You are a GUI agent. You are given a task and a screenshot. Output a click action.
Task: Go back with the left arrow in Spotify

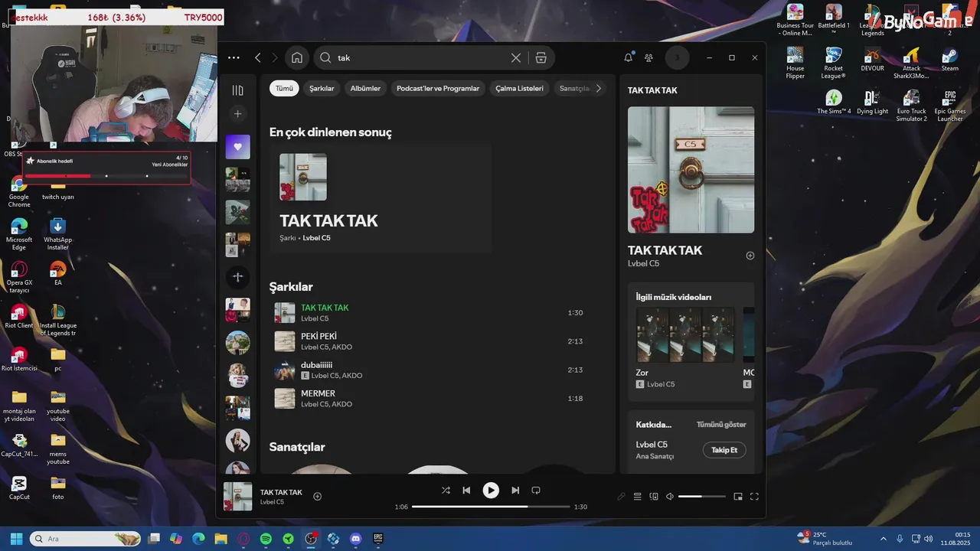pos(258,57)
